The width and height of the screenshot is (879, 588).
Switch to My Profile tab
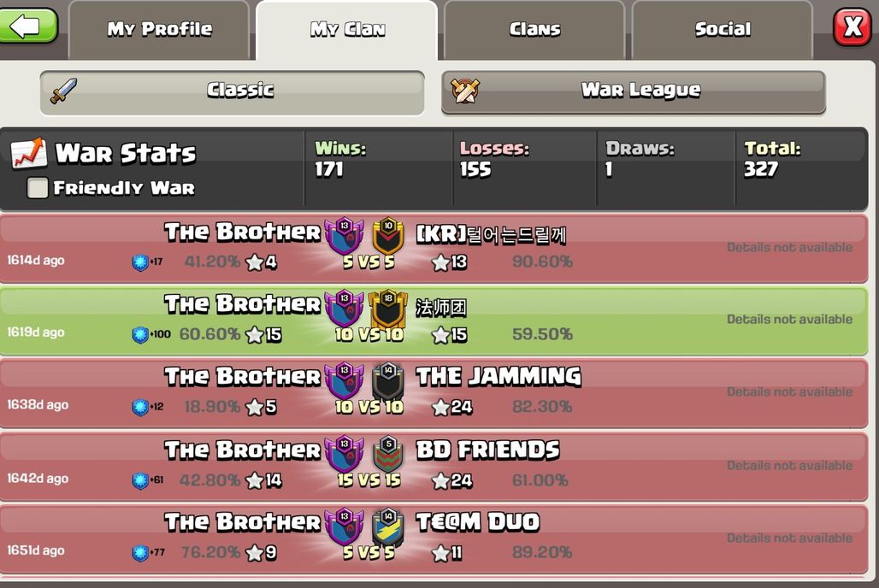[x=159, y=29]
